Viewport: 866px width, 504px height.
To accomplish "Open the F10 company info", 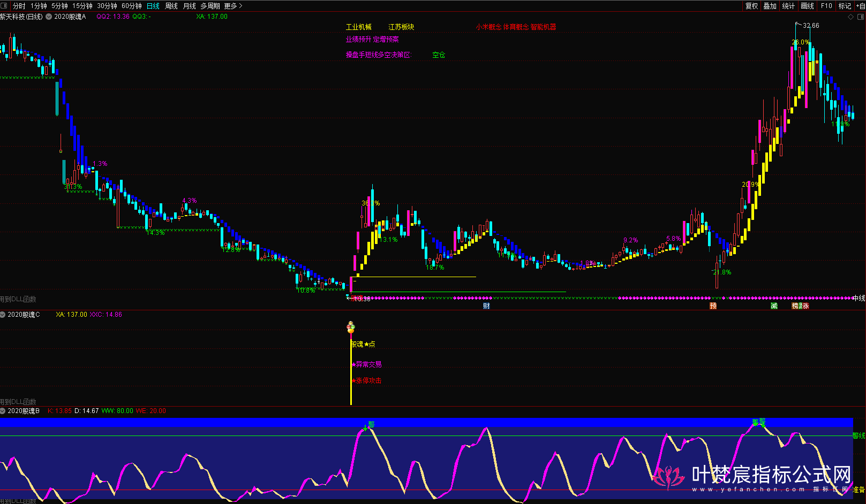I will point(826,6).
